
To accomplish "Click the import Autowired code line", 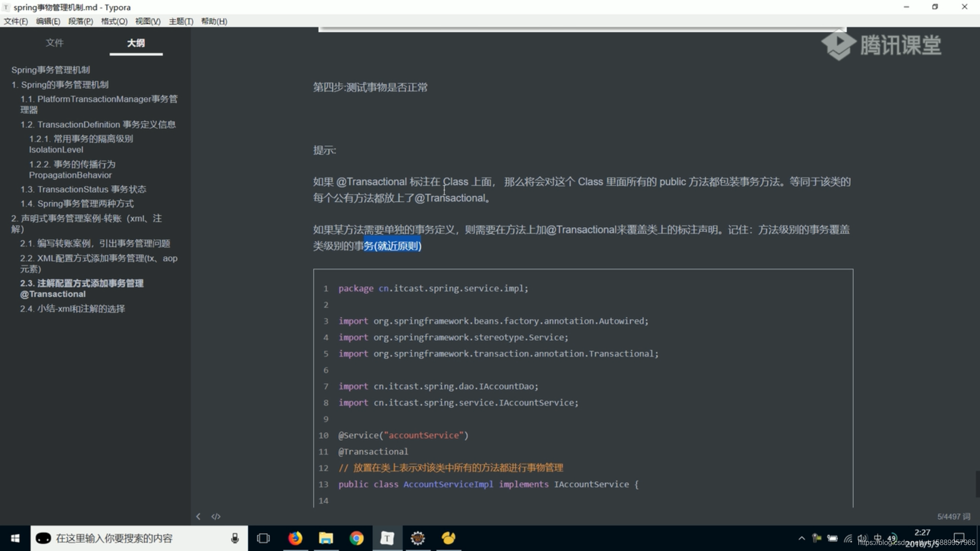I will click(x=494, y=321).
